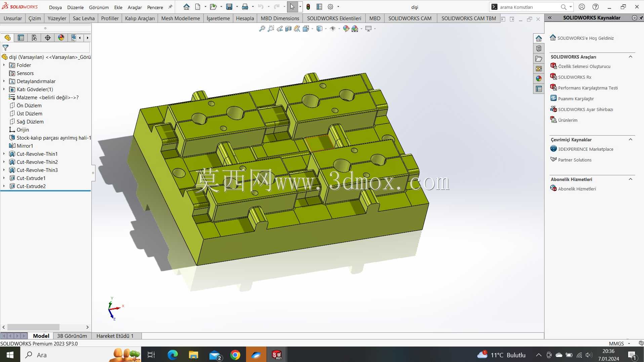Save the part with the Save icon
This screenshot has height=362, width=644.
(x=229, y=7)
